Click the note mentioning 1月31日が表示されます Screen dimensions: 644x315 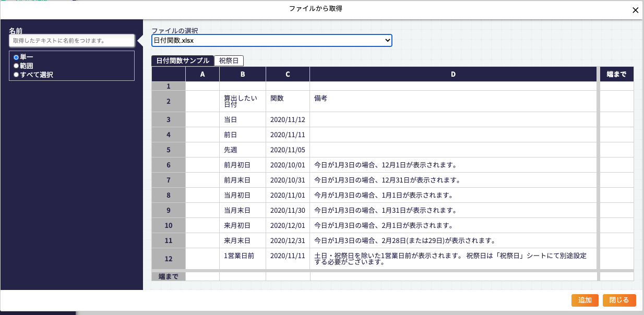[453, 210]
